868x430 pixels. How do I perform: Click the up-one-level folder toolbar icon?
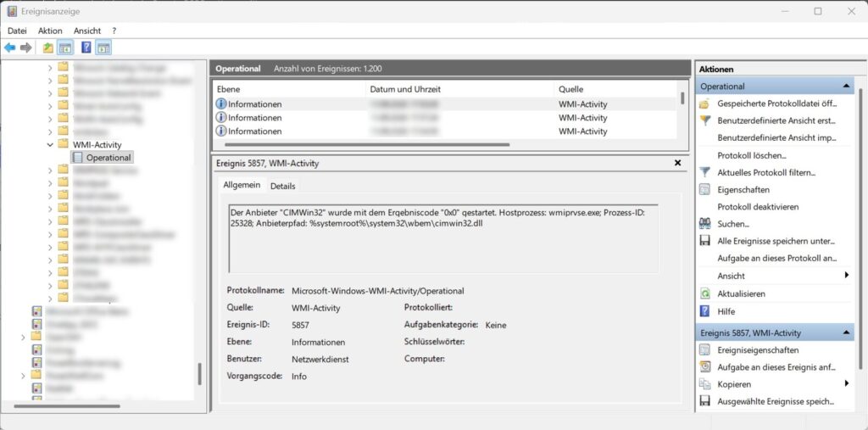pyautogui.click(x=48, y=48)
